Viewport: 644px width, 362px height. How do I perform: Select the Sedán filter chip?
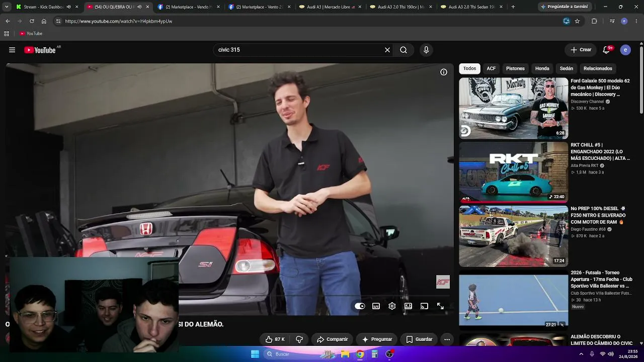click(567, 68)
